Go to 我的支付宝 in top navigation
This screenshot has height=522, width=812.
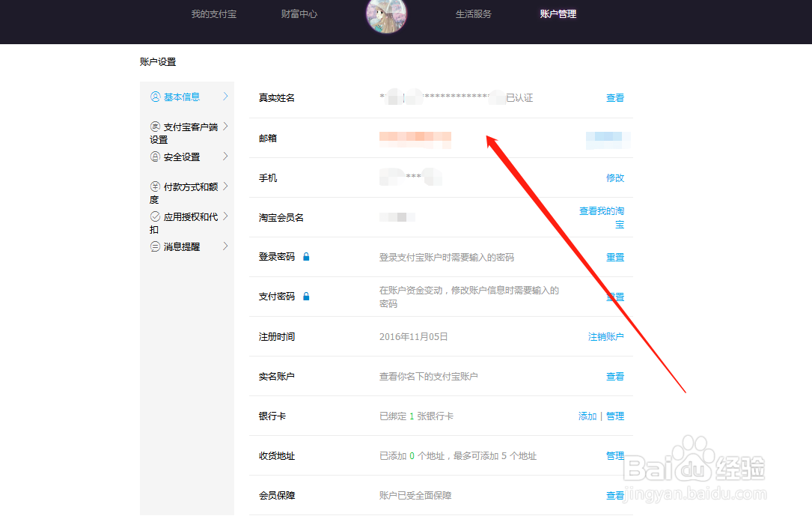[x=213, y=13]
